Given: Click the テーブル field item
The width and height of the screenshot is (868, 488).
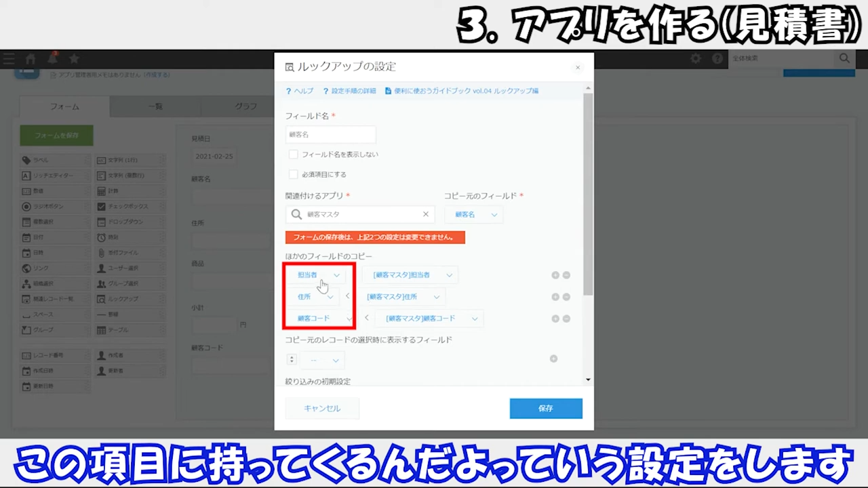Looking at the screenshot, I should click(130, 329).
